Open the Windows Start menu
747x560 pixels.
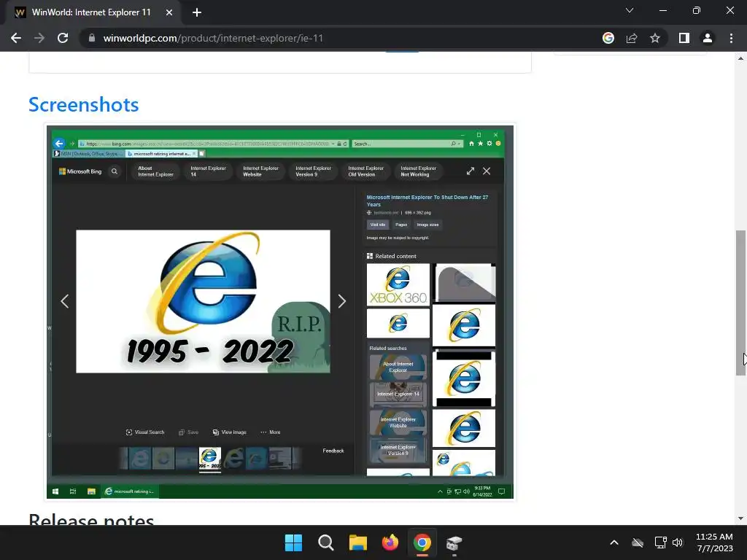coord(293,542)
